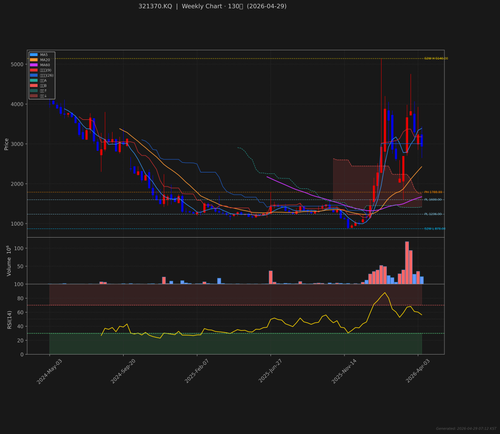This screenshot has height=434, width=500.
Task: Click the last blue volume bar
Action: pyautogui.click(x=422, y=280)
